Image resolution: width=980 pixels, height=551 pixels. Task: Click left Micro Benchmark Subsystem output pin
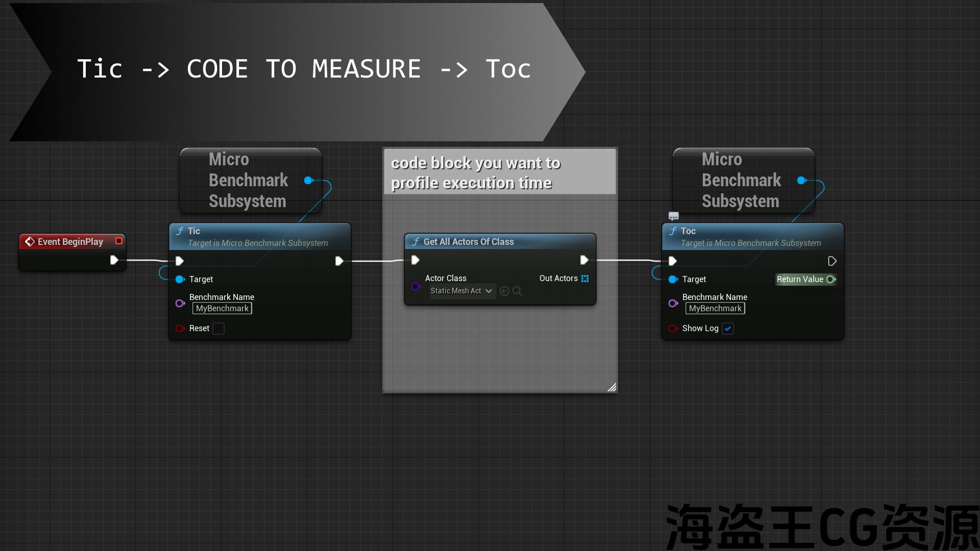pyautogui.click(x=308, y=180)
